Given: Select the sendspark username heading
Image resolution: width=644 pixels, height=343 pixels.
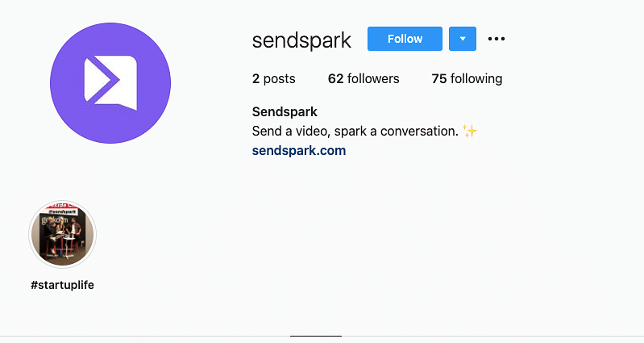Looking at the screenshot, I should (x=302, y=40).
